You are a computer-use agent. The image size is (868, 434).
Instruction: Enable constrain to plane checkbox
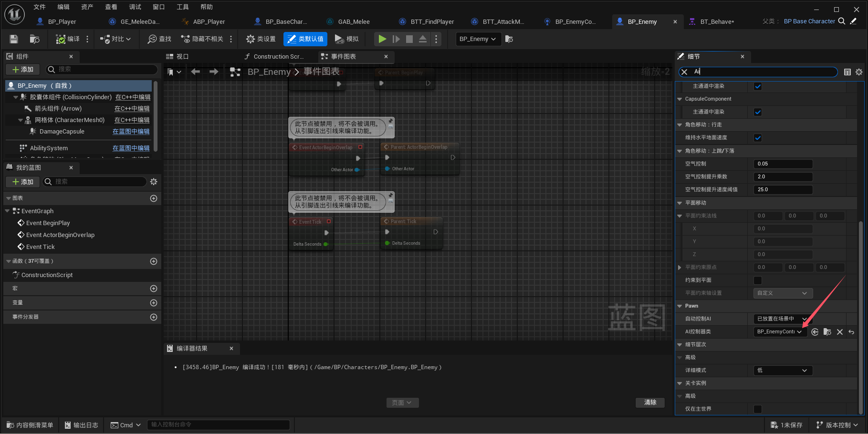[758, 280]
